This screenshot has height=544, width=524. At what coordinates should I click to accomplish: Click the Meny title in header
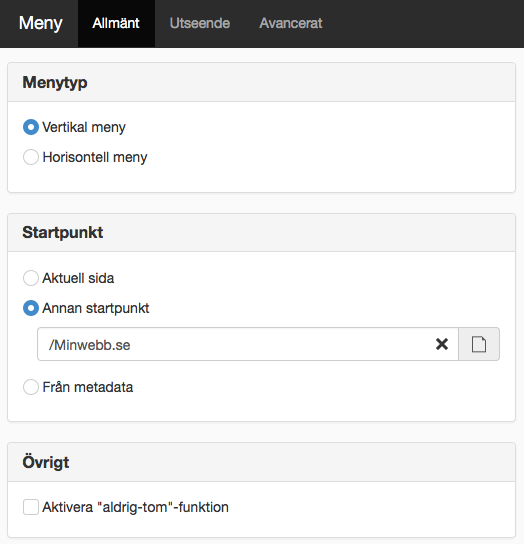(x=41, y=23)
